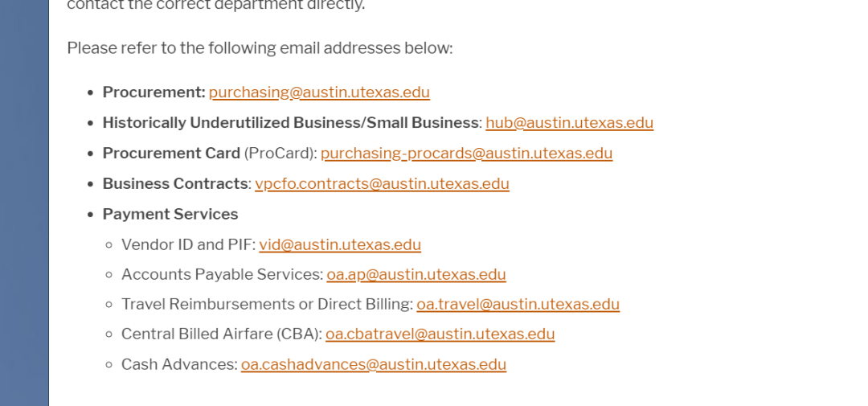The height and width of the screenshot is (406, 868).
Task: Open the oa.cashadvances@austin.utexas.edu link
Action: point(374,365)
